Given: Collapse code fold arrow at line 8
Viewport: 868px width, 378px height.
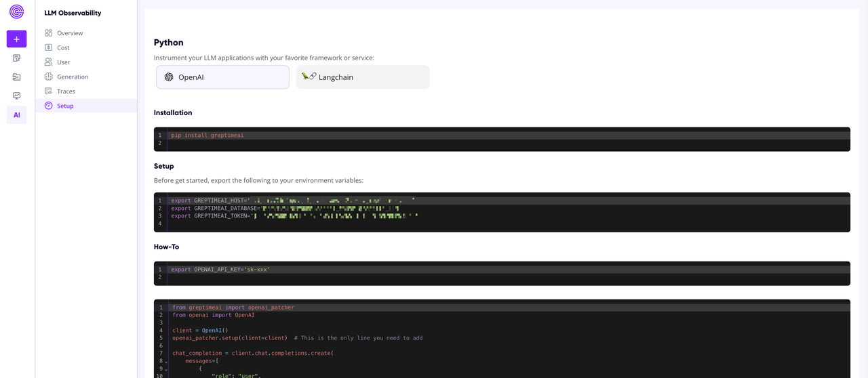Looking at the screenshot, I should (x=166, y=362).
